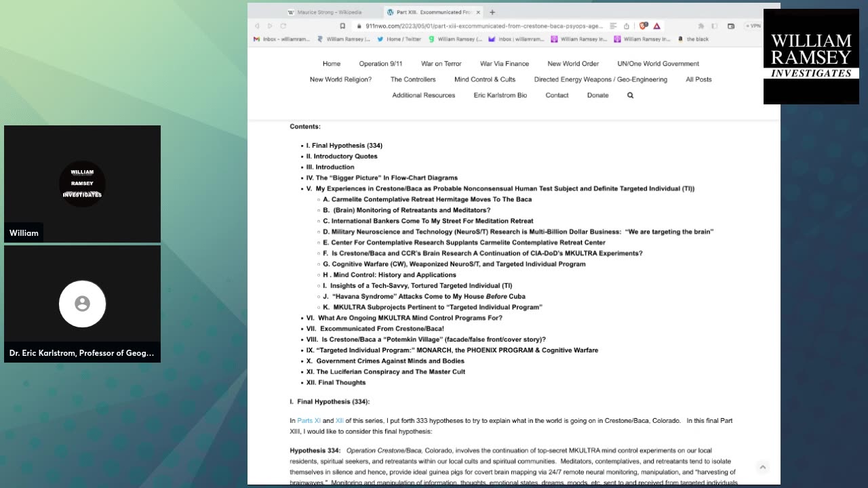Close the Part XIII browser tab

tap(478, 12)
